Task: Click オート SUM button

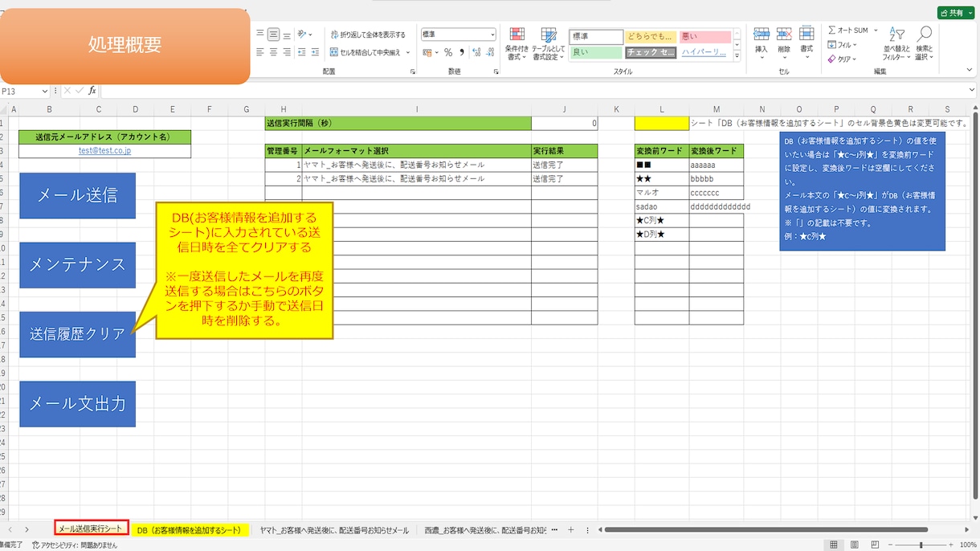Action: click(848, 31)
